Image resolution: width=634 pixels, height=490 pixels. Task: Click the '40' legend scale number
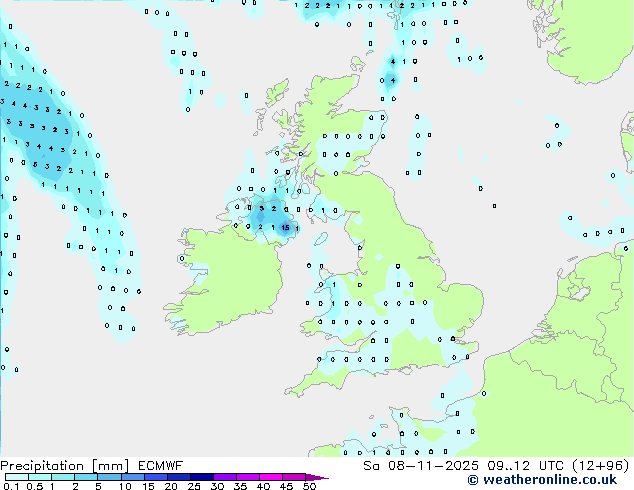click(263, 486)
